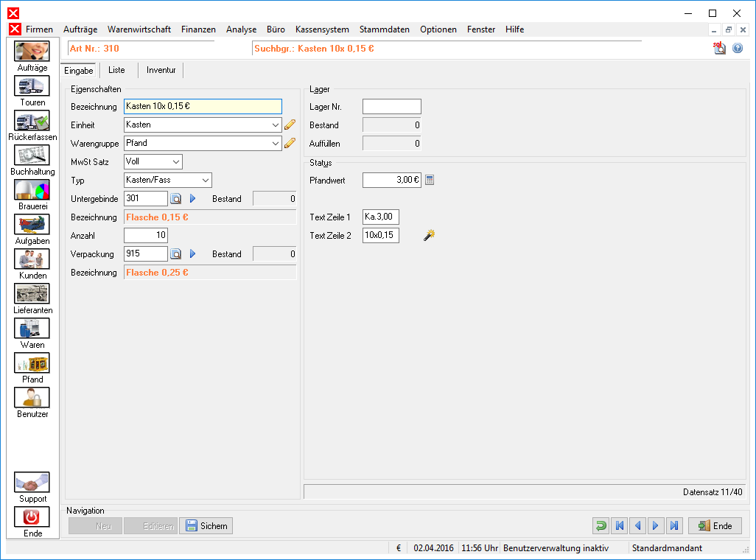Click the 02.04.2016 date in status bar
This screenshot has height=560, width=756.
[x=433, y=548]
